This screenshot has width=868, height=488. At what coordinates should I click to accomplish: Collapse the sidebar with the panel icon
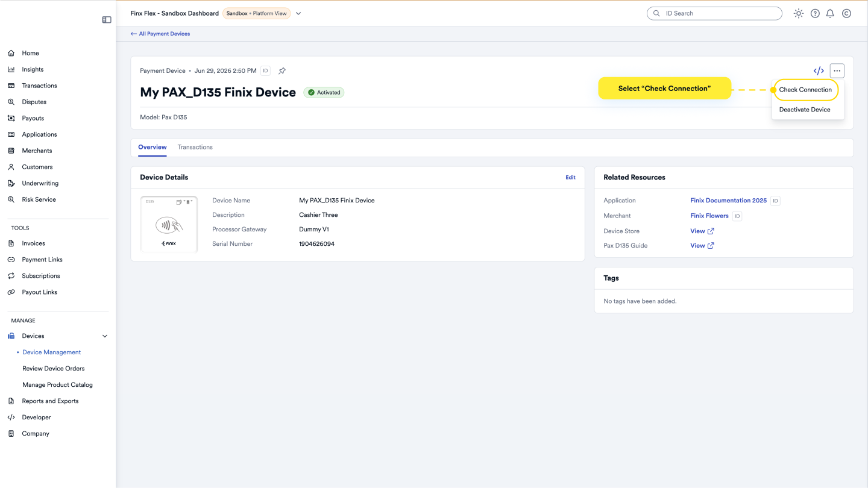(107, 20)
